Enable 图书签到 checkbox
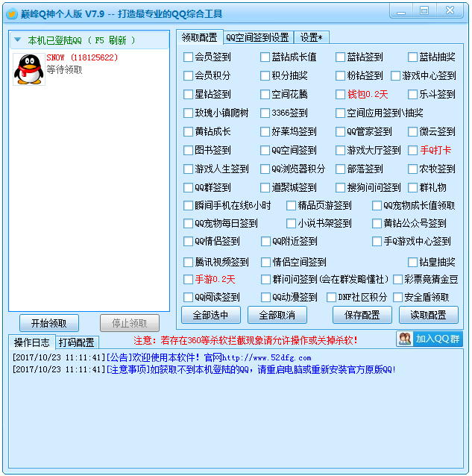The width and height of the screenshot is (472, 476). pyautogui.click(x=188, y=150)
